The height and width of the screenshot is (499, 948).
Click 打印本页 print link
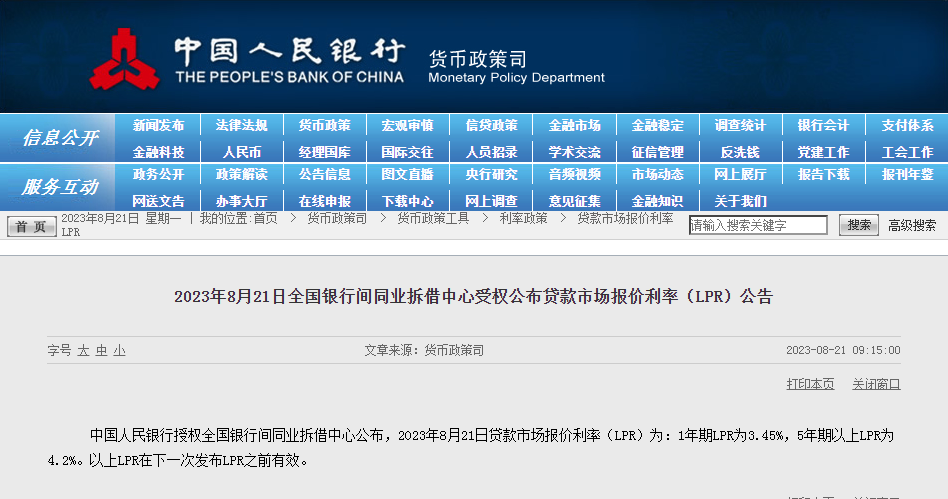pos(810,384)
